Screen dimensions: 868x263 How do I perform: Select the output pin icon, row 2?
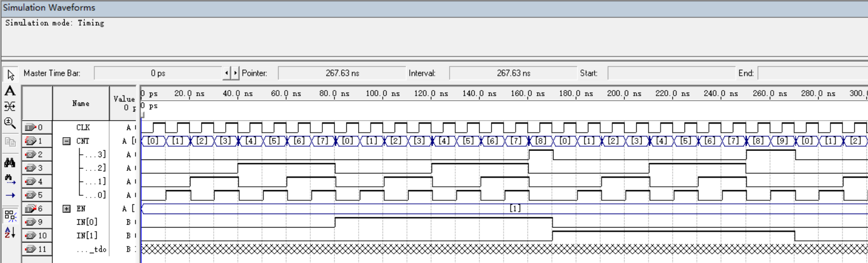pos(31,154)
